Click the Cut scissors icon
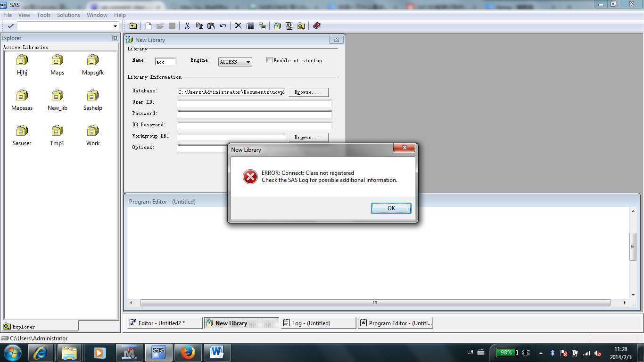Screen dimensions: 644x362 click(x=187, y=26)
